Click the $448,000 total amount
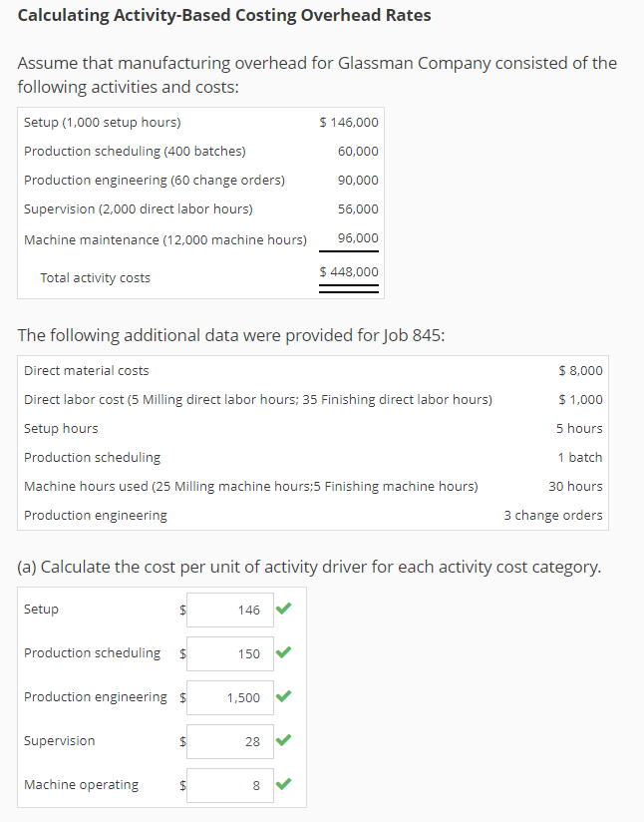Image resolution: width=644 pixels, height=822 pixels. 348,271
